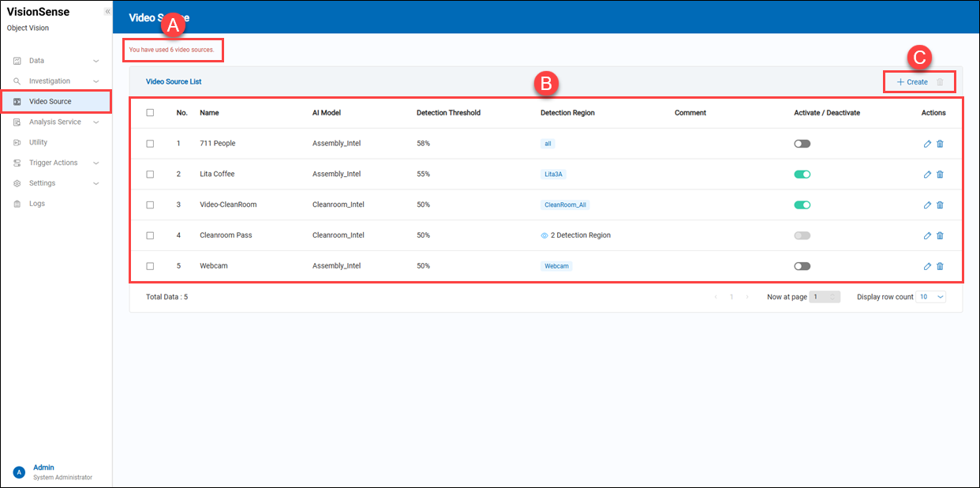Open Analysis Service in the sidebar
The image size is (980, 488).
55,122
